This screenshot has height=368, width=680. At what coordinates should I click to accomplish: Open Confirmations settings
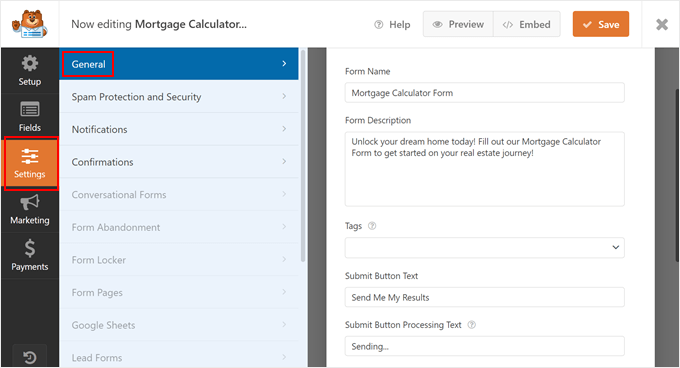pyautogui.click(x=179, y=162)
